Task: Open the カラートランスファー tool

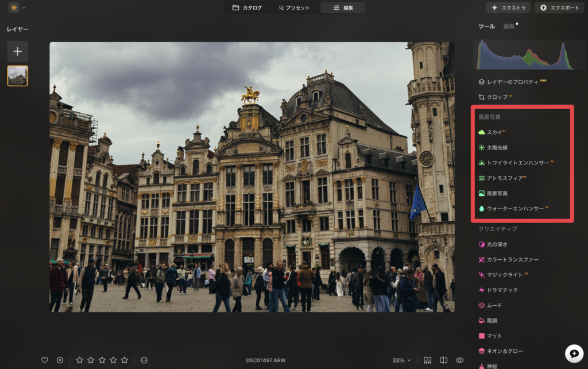Action: (x=509, y=259)
